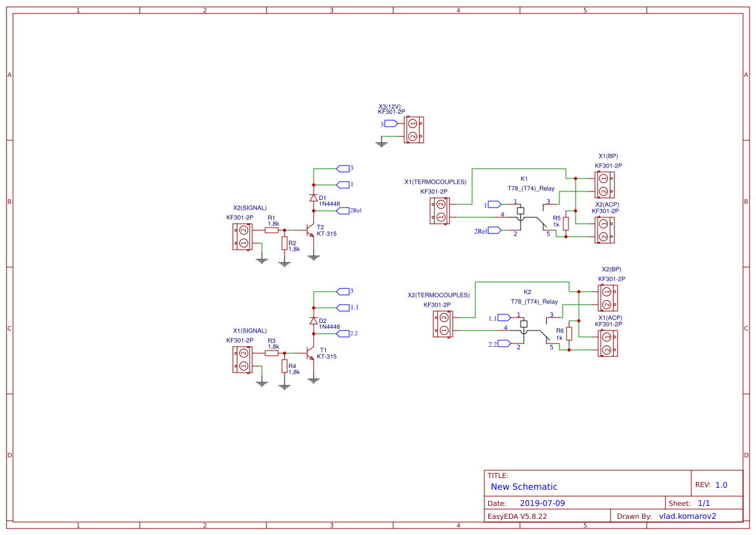The width and height of the screenshot is (756, 535).
Task: Click the D1 diode symbol
Action: (314, 198)
